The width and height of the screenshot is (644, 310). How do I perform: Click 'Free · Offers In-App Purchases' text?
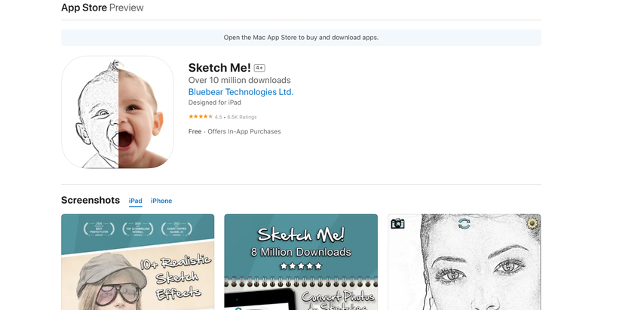235,131
